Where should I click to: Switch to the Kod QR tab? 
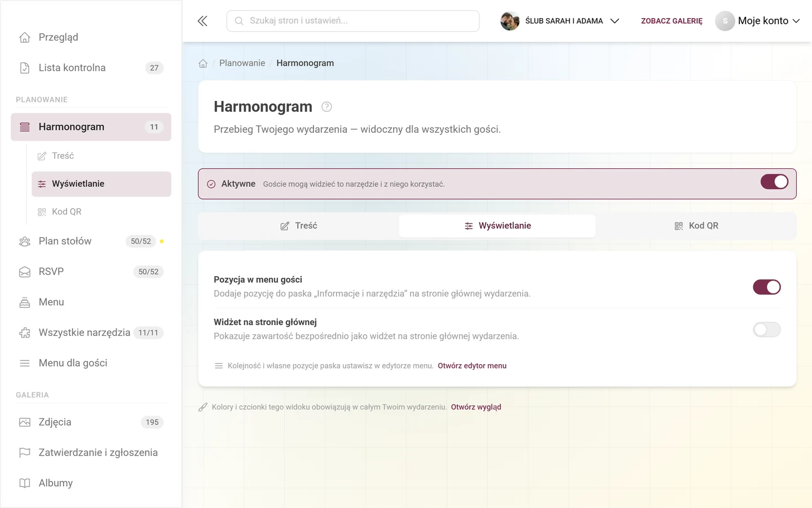click(696, 226)
